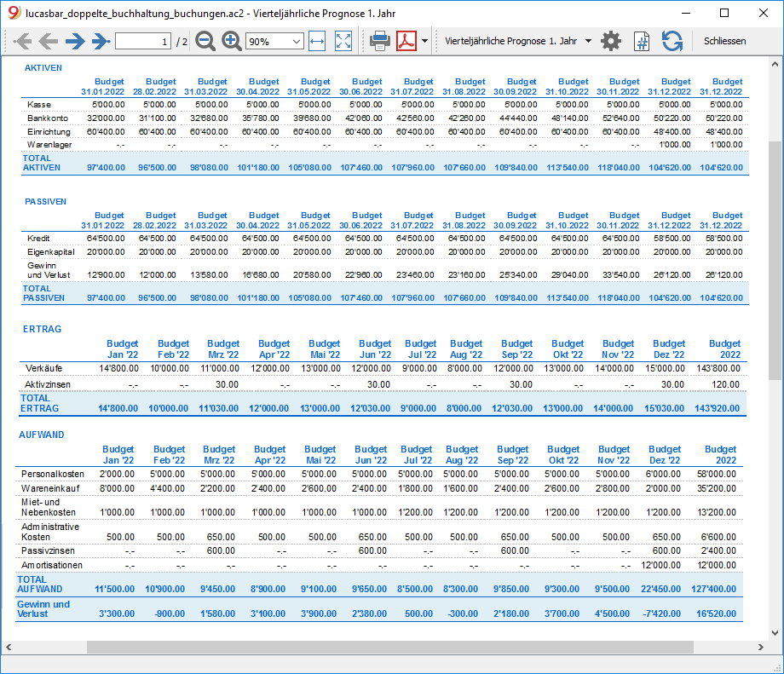Open the Vierteljährliche Prognose 1. Jahr dropdown
This screenshot has width=784, height=674.
coord(518,41)
